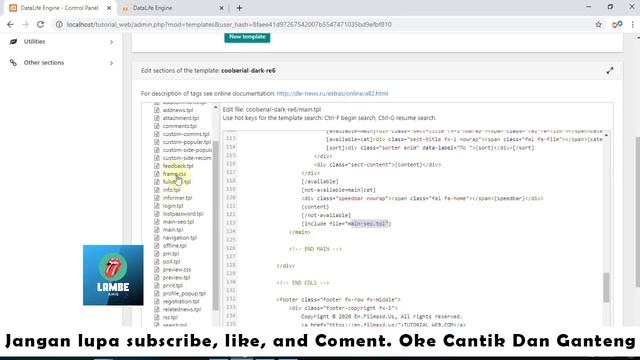Image resolution: width=640 pixels, height=360 pixels.
Task: Click the LAMBE logo thumbnail overlay
Action: pyautogui.click(x=113, y=275)
